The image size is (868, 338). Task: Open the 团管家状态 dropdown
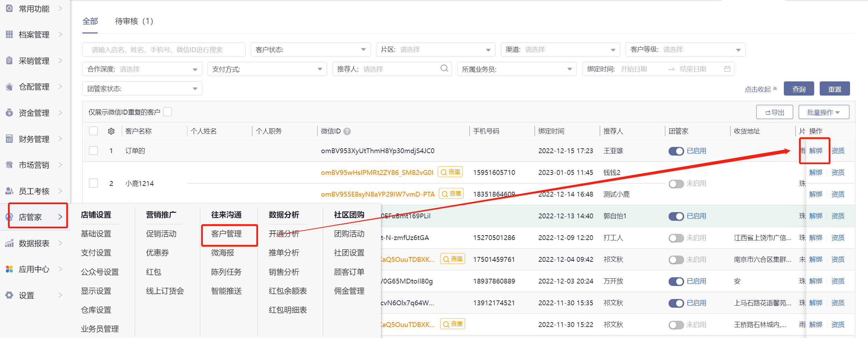pos(142,89)
